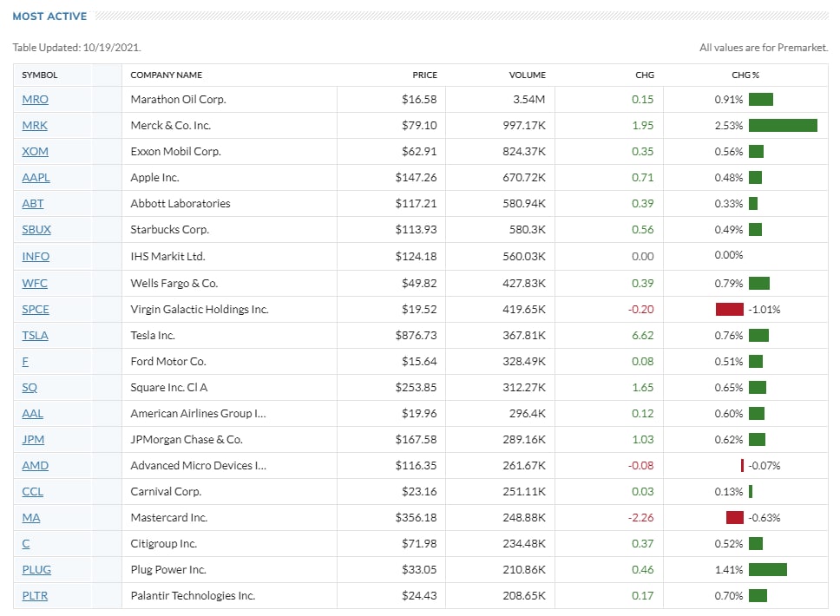This screenshot has height=616, width=840.
Task: Open the SBUX ticker link
Action: point(36,230)
